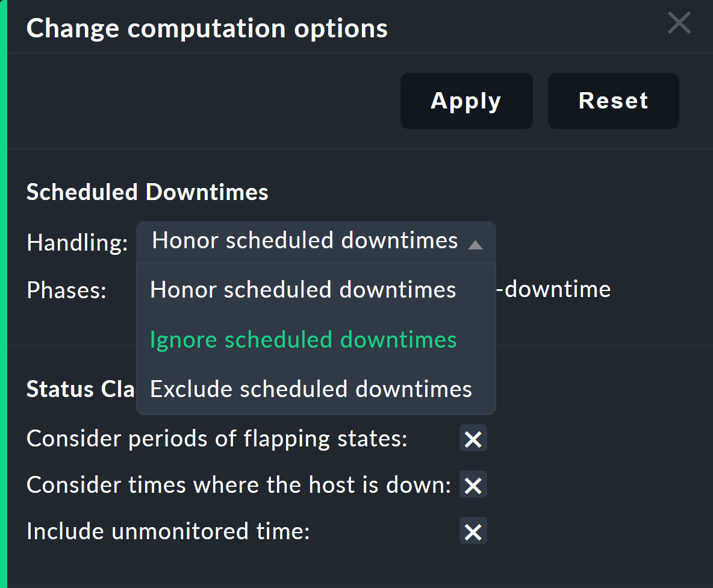Click the Status Classification heading
Viewport: 713px width, 588px height.
tap(81, 389)
